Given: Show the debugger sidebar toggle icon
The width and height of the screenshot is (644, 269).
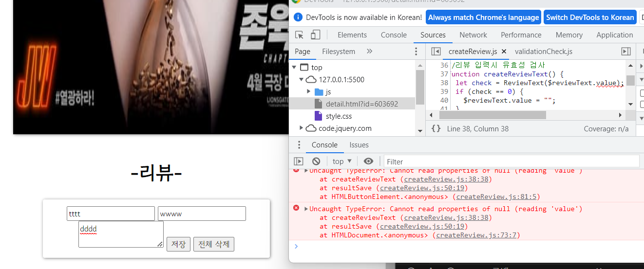Looking at the screenshot, I should click(x=626, y=52).
